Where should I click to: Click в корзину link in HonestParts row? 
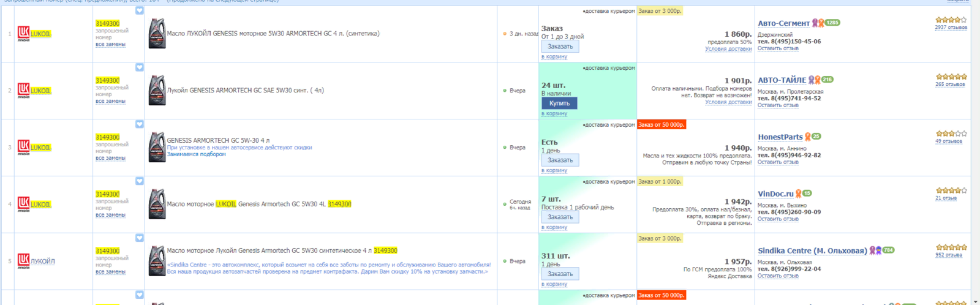pyautogui.click(x=554, y=171)
